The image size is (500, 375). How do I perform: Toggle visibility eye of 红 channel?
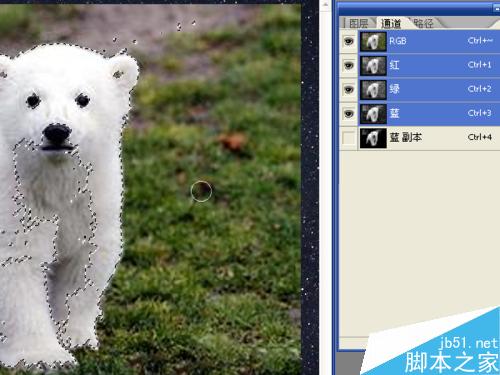pos(349,65)
